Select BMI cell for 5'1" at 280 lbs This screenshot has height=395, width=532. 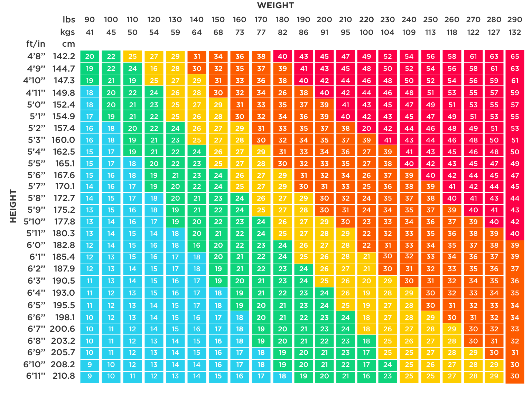coord(494,117)
